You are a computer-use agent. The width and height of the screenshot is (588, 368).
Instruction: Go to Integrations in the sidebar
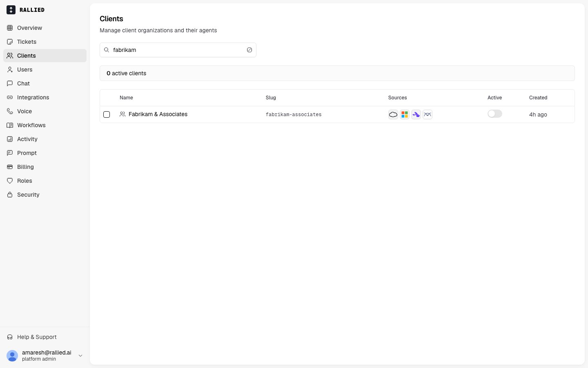(45, 97)
